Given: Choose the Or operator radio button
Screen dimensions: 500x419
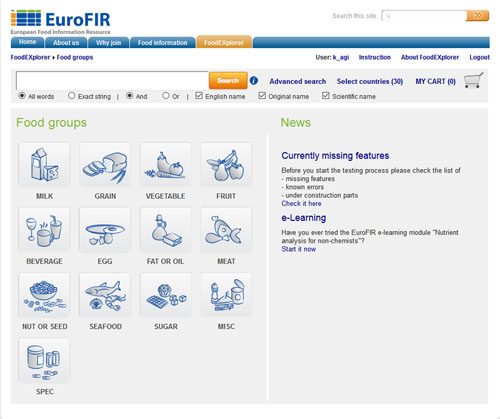Looking at the screenshot, I should point(166,96).
